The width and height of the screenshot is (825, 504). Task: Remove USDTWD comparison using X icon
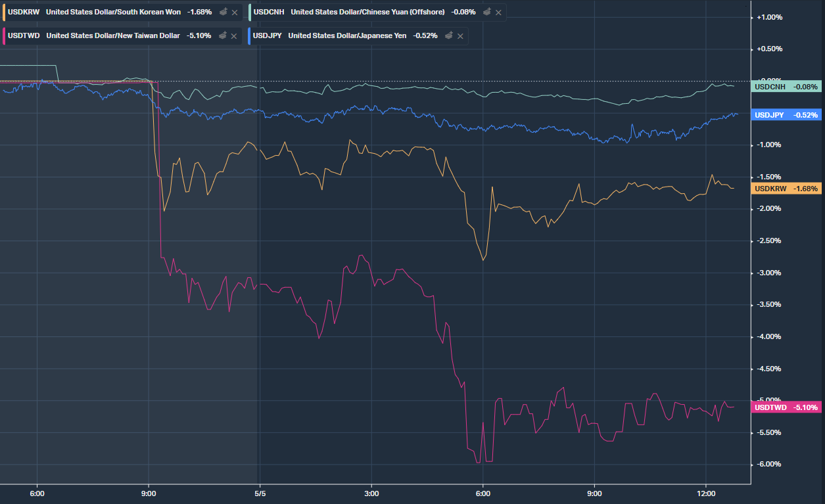[234, 36]
